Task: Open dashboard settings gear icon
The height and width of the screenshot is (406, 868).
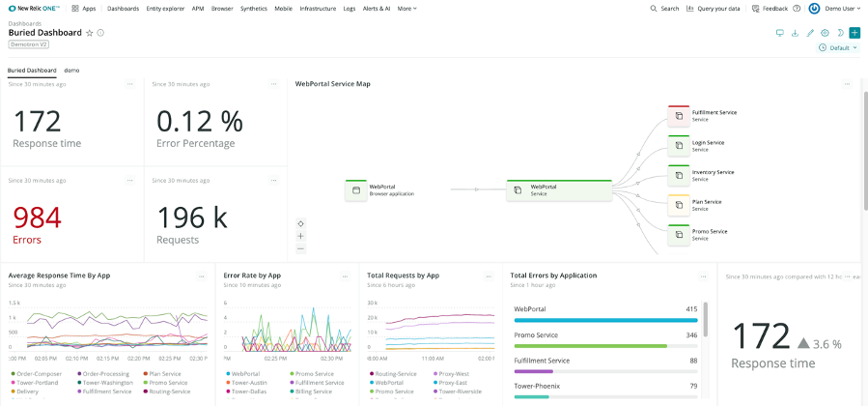Action: pos(825,33)
